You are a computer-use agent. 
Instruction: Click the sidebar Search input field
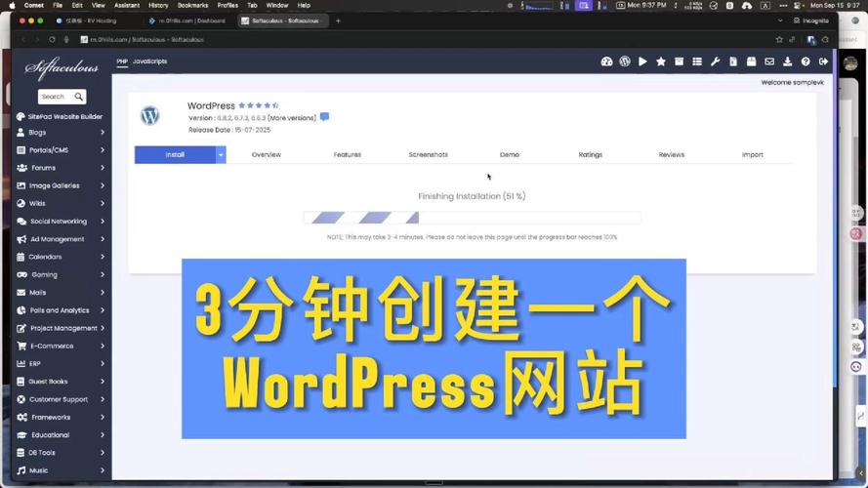click(55, 97)
